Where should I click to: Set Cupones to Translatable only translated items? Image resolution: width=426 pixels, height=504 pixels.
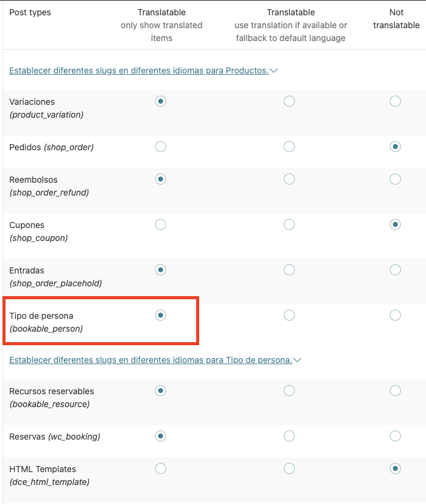161,224
